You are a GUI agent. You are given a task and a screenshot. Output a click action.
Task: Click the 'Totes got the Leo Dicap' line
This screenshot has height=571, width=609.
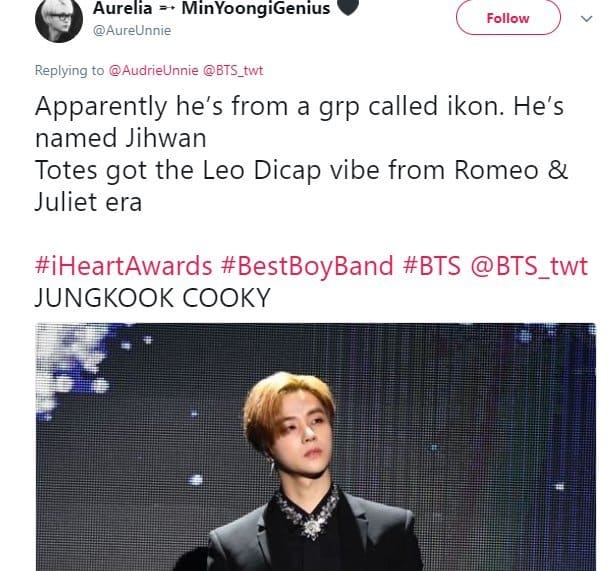300,169
